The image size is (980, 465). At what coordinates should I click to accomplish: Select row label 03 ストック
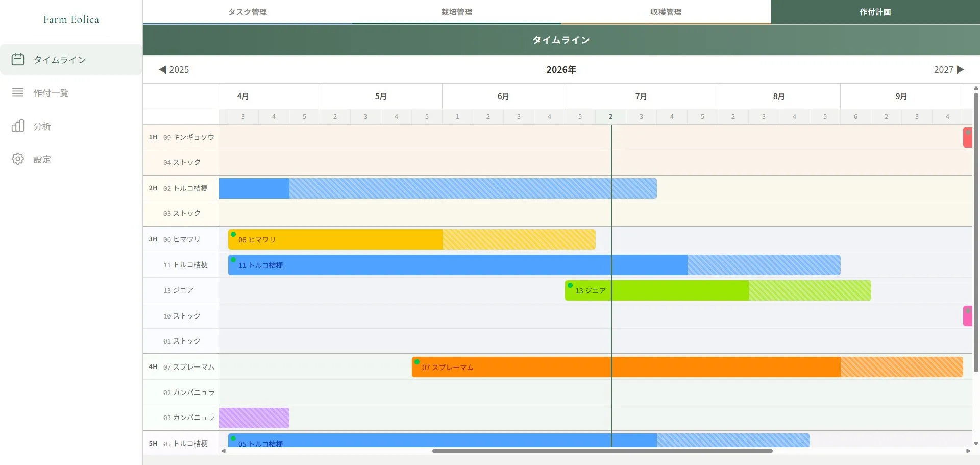point(182,213)
